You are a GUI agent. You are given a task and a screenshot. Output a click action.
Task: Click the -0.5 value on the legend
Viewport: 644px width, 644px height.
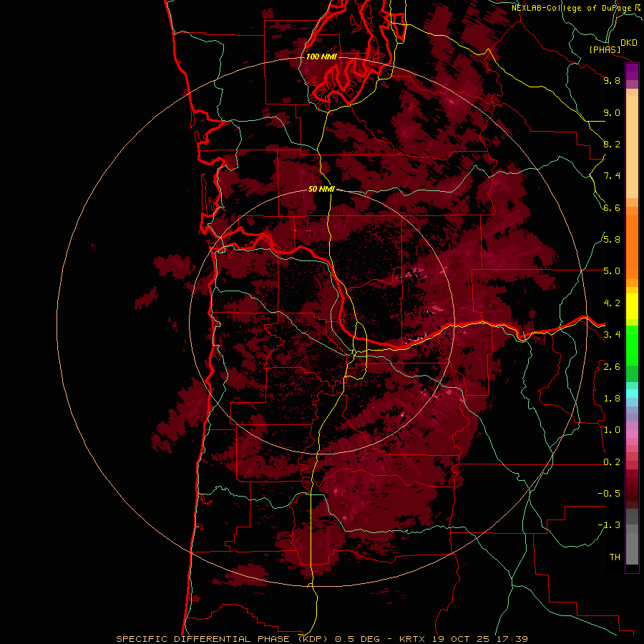tap(609, 494)
